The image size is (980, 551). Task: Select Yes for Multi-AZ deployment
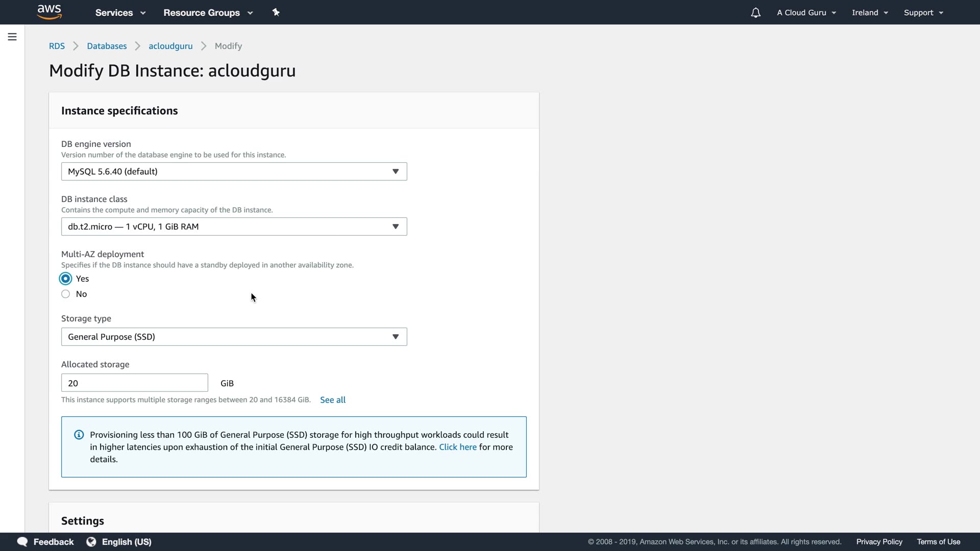pyautogui.click(x=65, y=279)
